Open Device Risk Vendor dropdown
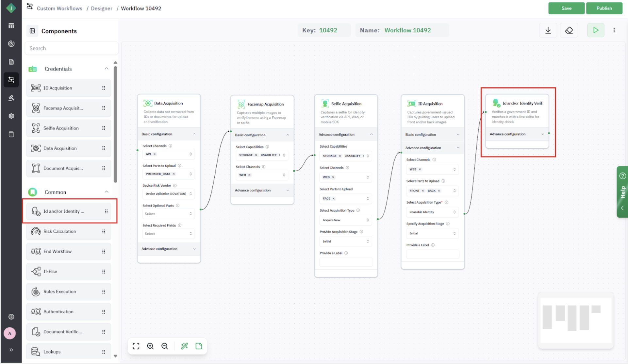Viewport: 628px width, 364px height. [168, 194]
